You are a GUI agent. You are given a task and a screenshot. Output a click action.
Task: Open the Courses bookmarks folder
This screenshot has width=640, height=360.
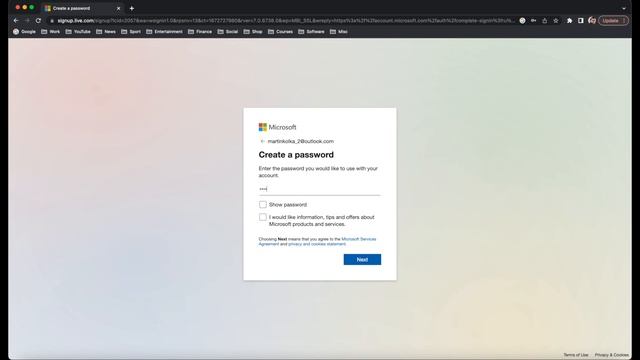[x=280, y=31]
